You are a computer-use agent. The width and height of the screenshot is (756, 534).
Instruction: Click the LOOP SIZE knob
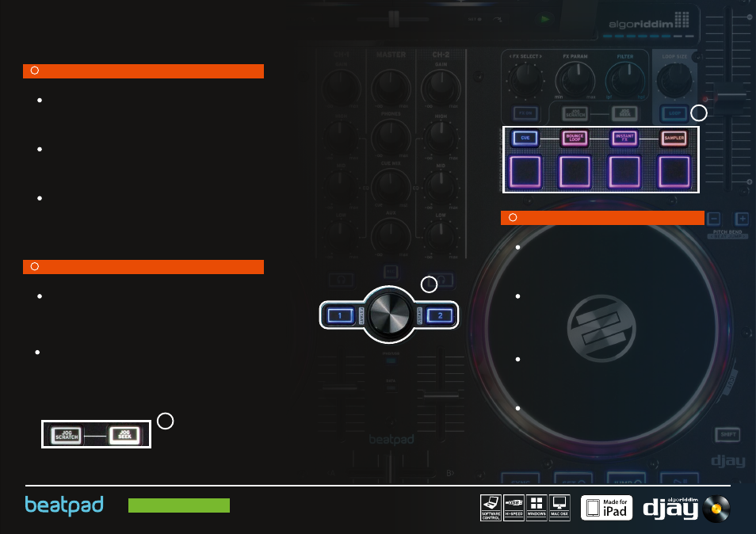coord(674,79)
